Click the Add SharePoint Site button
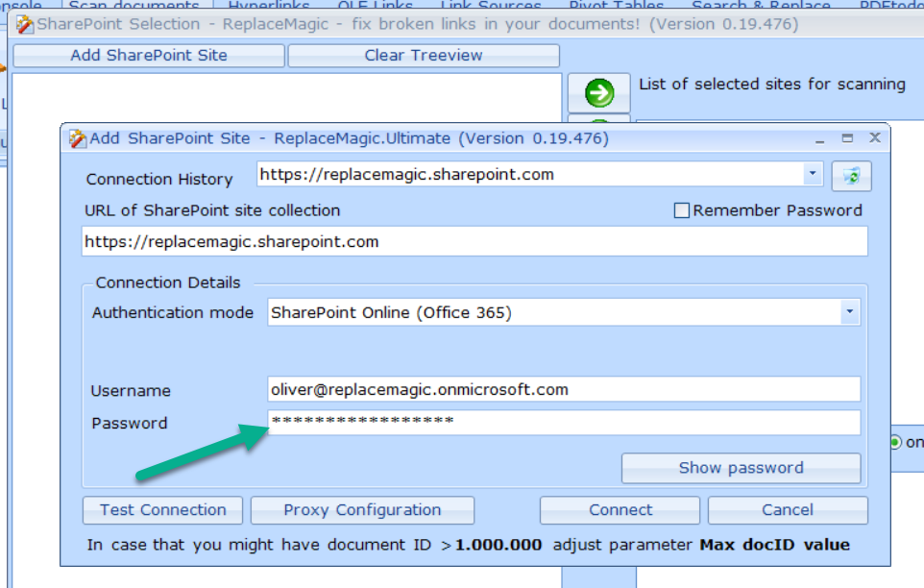Image resolution: width=924 pixels, height=588 pixels. coord(149,56)
